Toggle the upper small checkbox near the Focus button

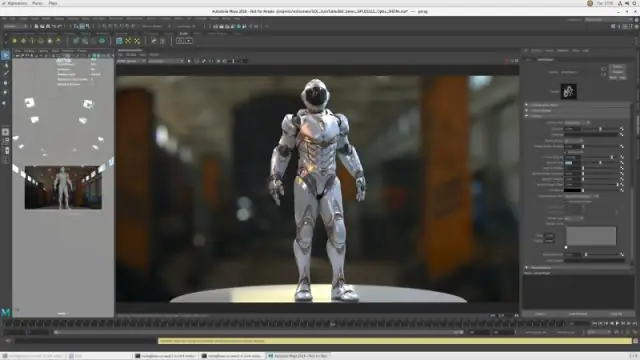[x=604, y=69]
